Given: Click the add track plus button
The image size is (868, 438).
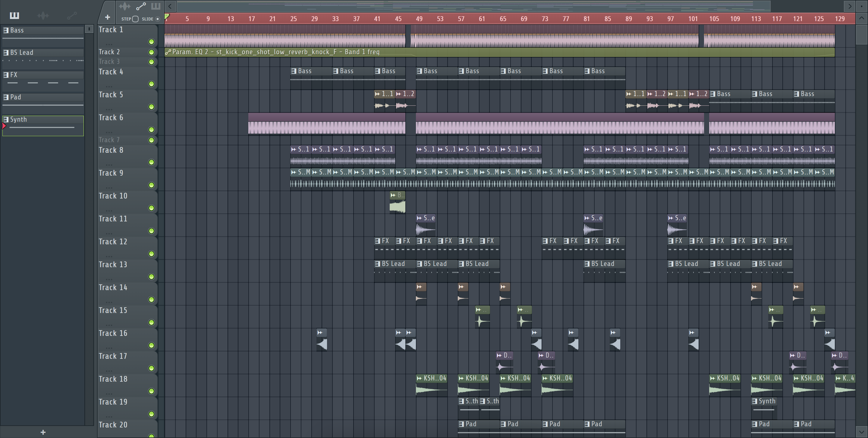Looking at the screenshot, I should coord(108,17).
